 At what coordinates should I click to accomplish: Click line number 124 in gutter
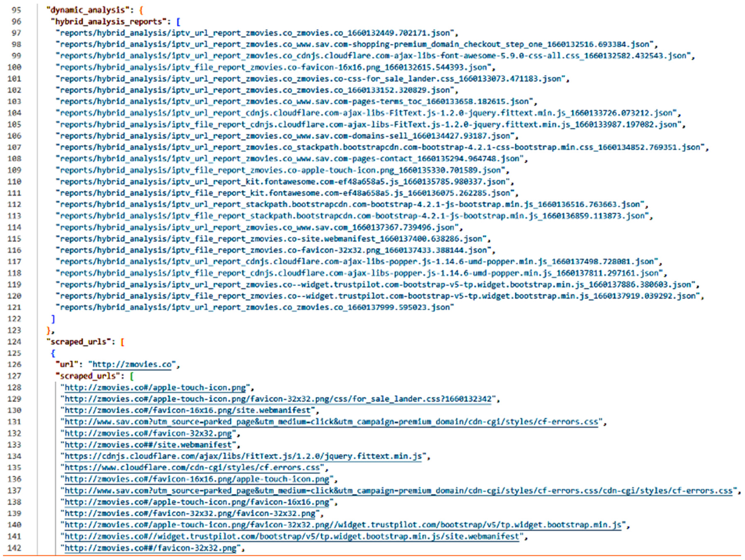click(14, 342)
